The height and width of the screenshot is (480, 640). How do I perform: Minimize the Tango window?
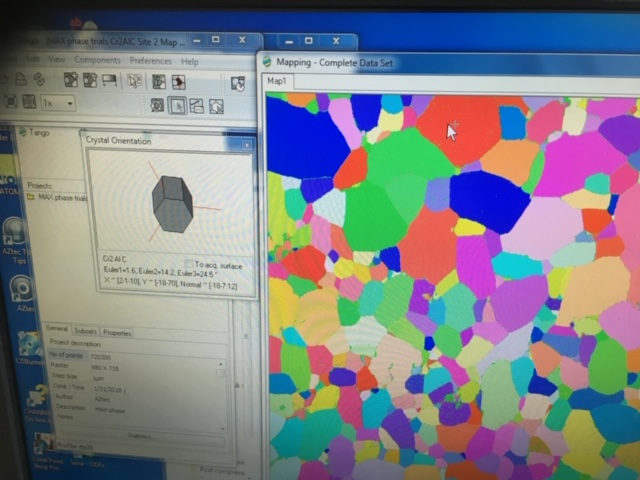(197, 40)
